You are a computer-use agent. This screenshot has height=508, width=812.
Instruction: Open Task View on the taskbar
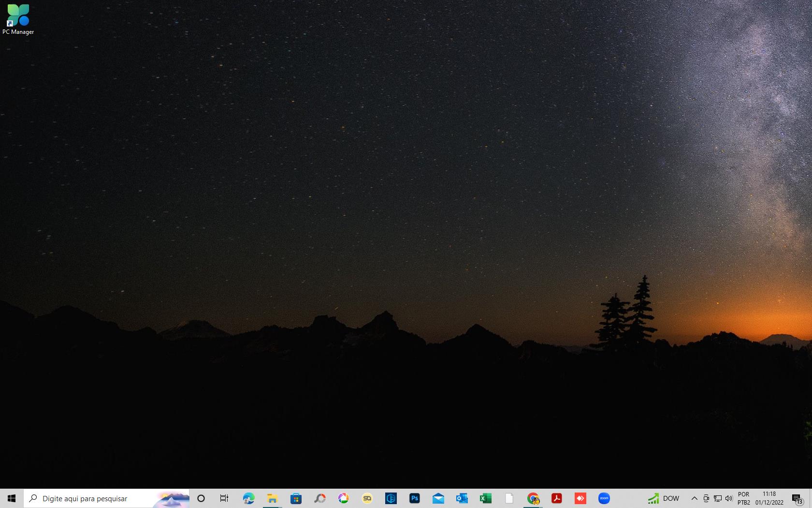pos(224,498)
